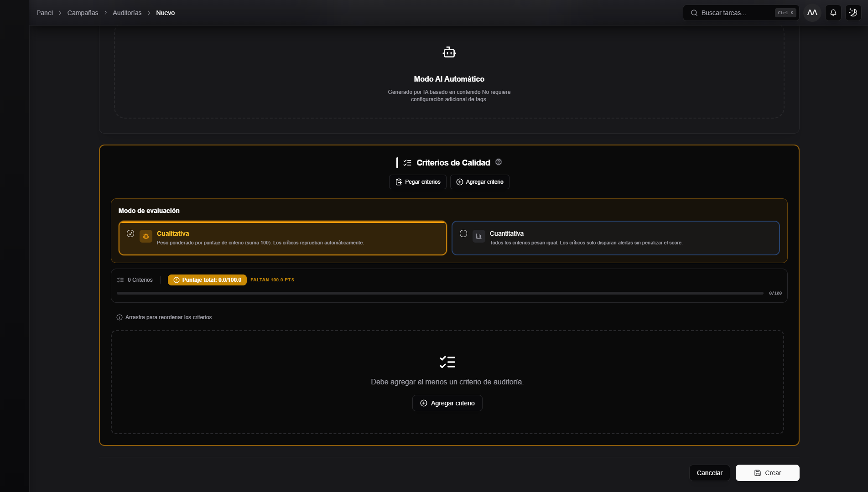Go to Panel breadcrumb
The height and width of the screenshot is (492, 868).
(x=45, y=13)
